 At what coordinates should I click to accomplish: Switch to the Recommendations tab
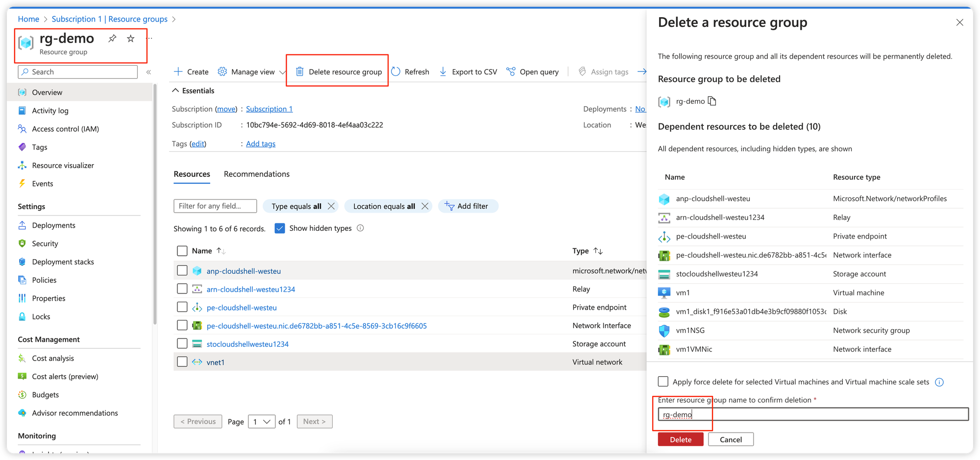256,174
